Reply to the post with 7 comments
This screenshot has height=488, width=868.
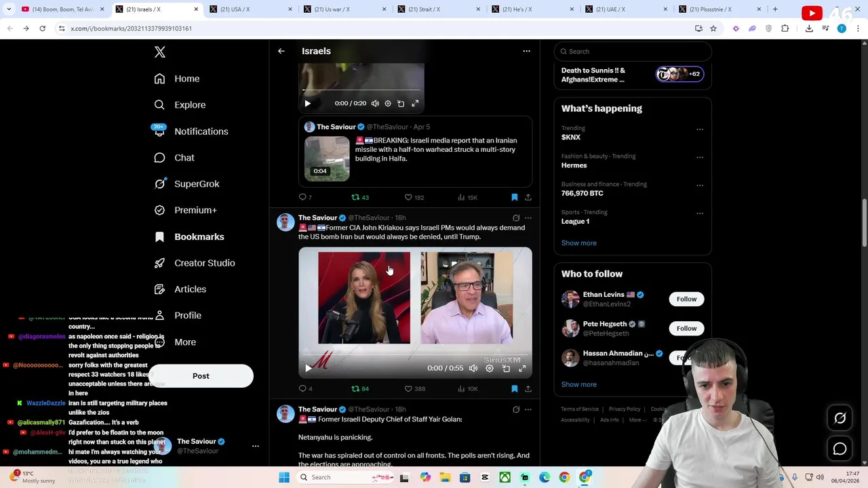(x=305, y=197)
